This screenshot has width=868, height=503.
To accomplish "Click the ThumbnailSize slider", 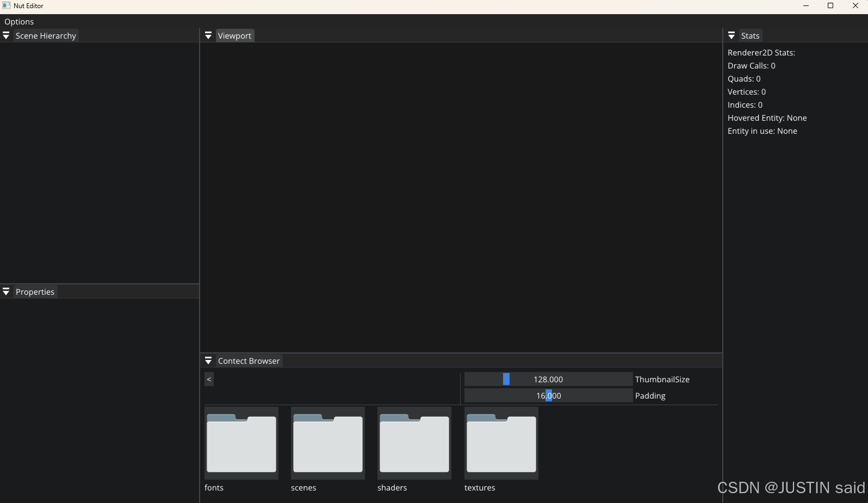I will tap(548, 380).
